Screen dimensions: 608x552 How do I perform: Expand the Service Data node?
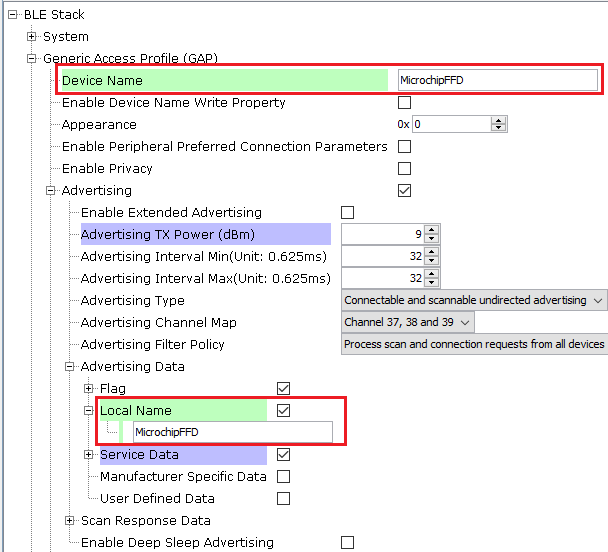[88, 454]
